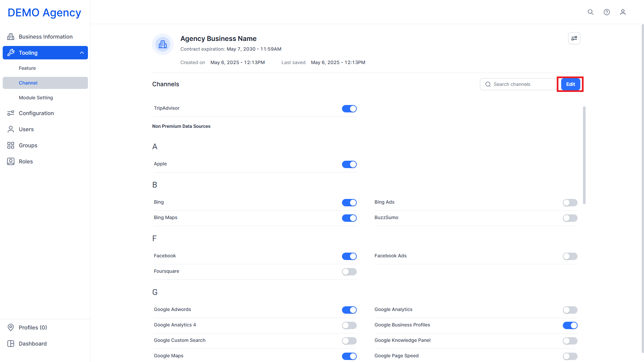
Task: Open the Users section
Action: (x=45, y=129)
